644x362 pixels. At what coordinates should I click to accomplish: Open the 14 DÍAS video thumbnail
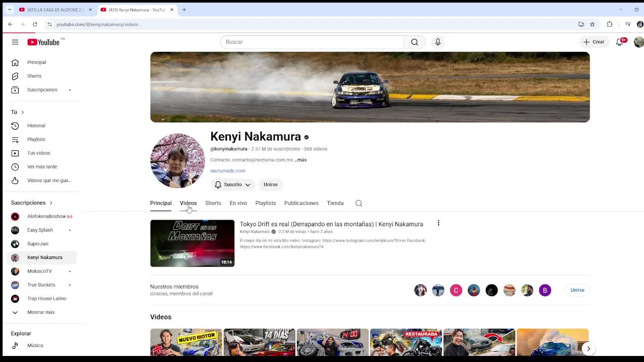tap(259, 342)
